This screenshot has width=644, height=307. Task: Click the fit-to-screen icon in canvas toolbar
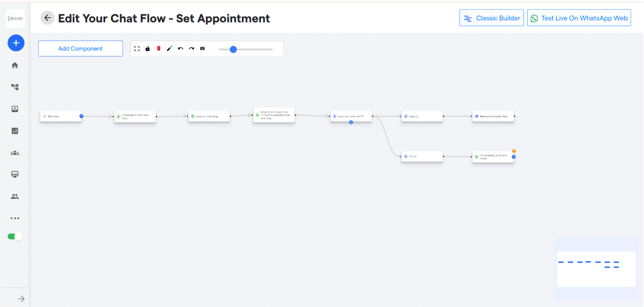point(137,49)
